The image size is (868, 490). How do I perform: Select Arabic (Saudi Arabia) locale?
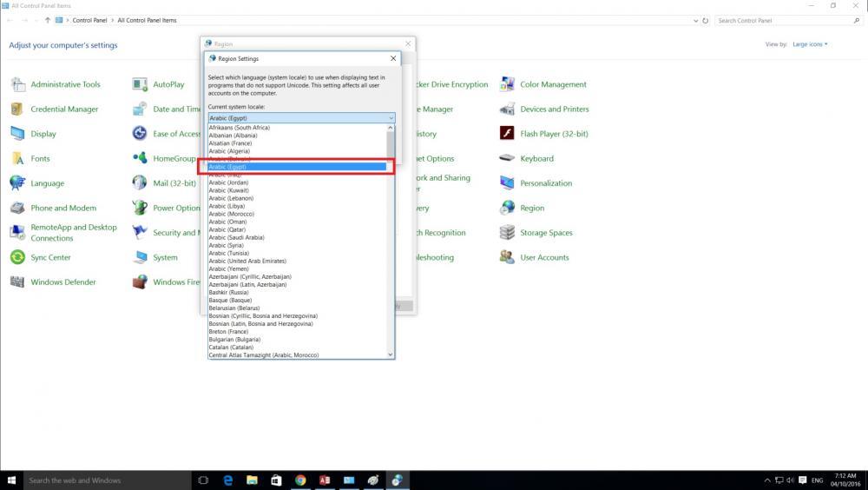(297, 237)
